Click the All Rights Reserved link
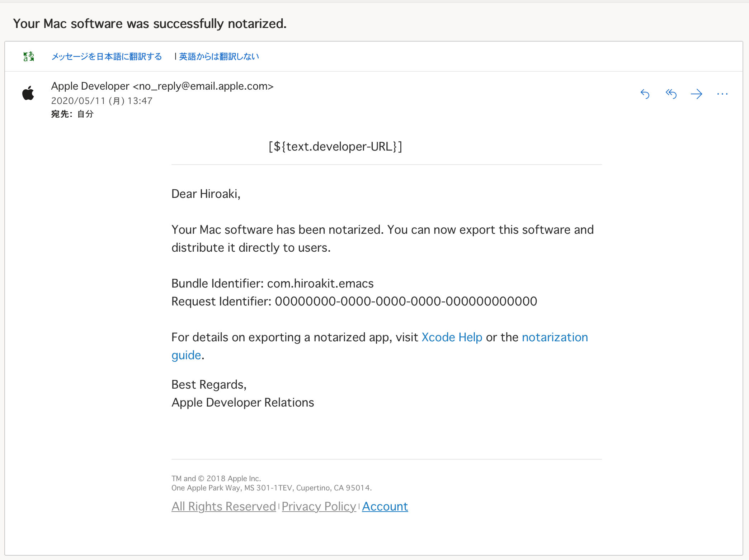 click(x=223, y=506)
